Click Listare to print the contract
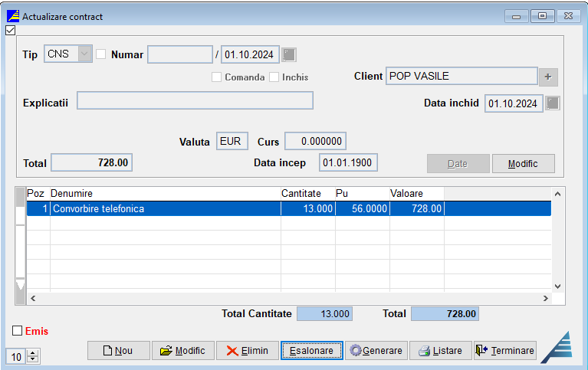Viewport: 588px width, 370px height. coord(440,351)
